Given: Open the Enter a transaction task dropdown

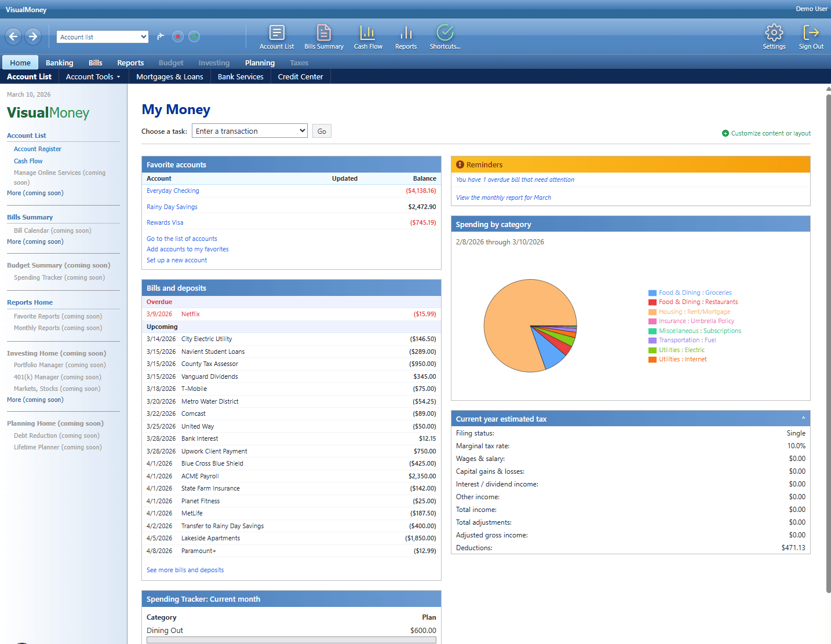Looking at the screenshot, I should coord(249,130).
